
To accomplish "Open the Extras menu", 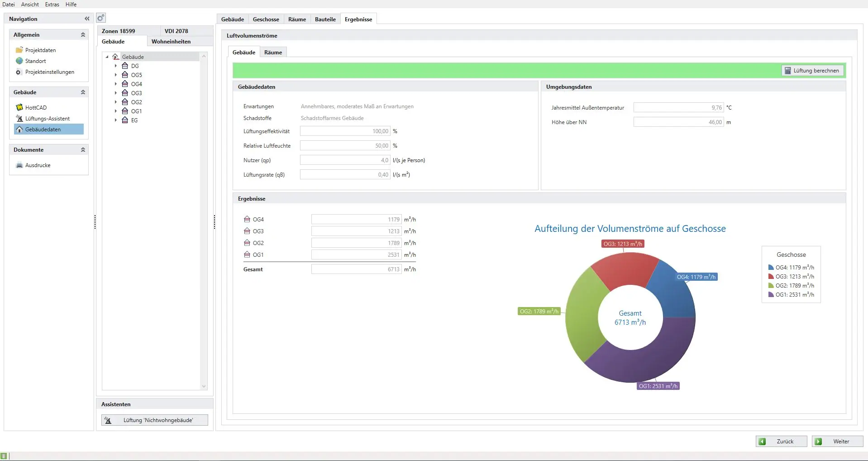I will [52, 5].
